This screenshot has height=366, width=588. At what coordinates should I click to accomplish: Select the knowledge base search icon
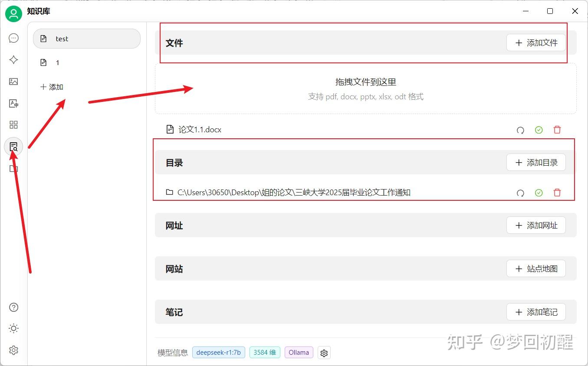point(13,147)
